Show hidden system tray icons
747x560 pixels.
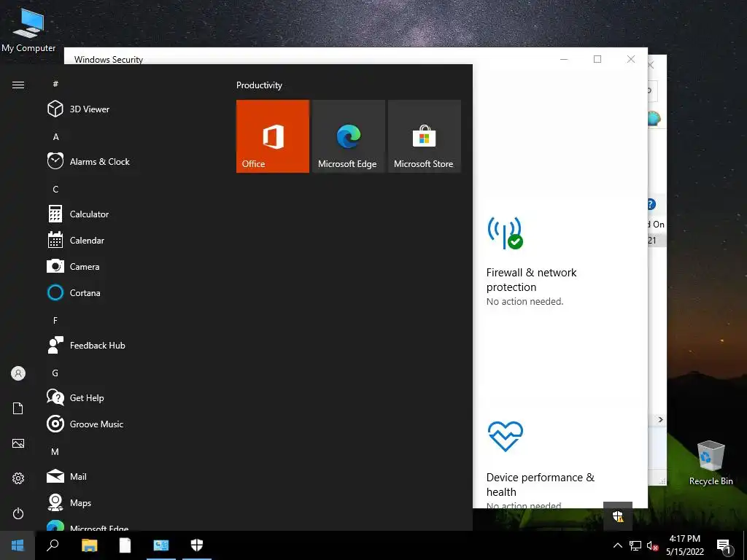617,545
